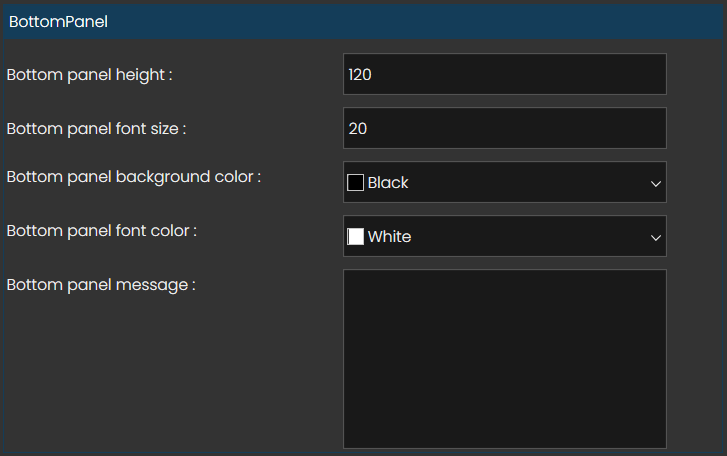Click the "Bottom panel message :" label
Image resolution: width=727 pixels, height=456 pixels.
click(100, 285)
